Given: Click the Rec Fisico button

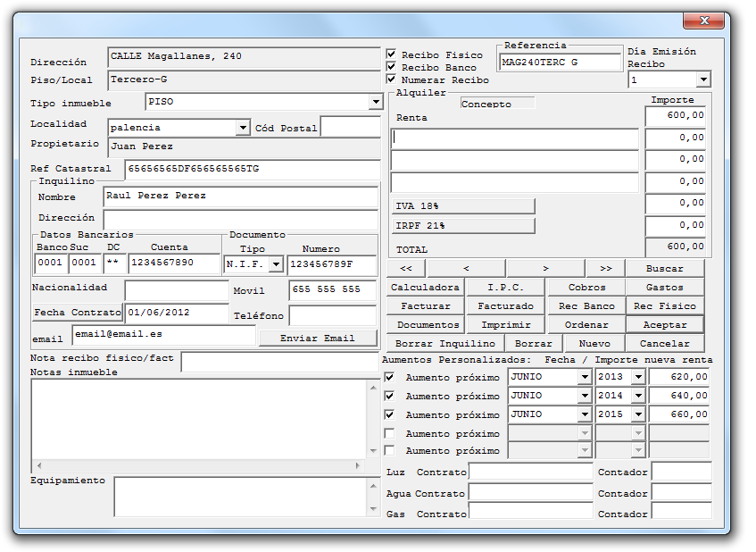Looking at the screenshot, I should coord(665,305).
